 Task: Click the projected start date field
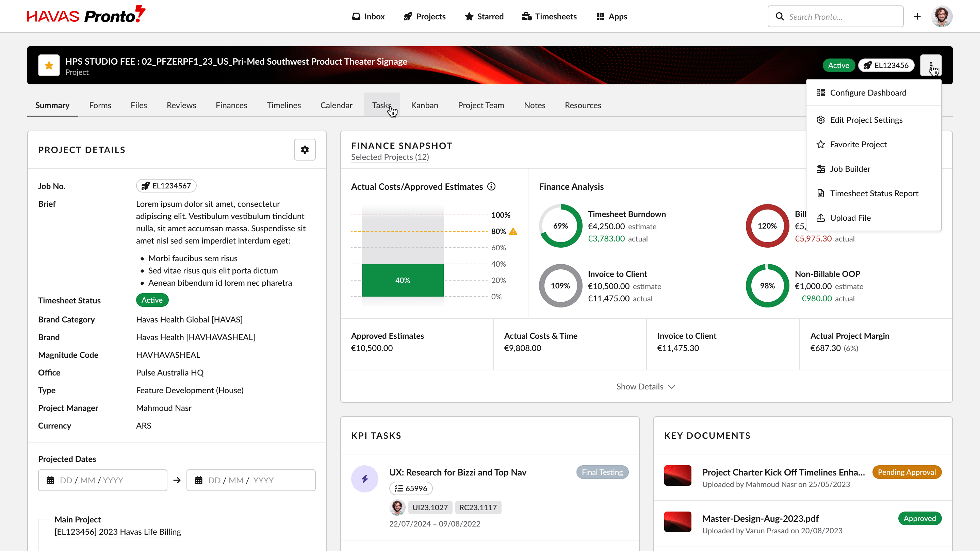103,480
